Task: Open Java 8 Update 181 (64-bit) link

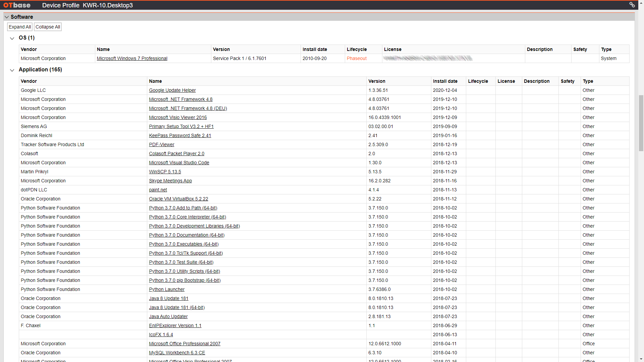Action: click(x=177, y=307)
